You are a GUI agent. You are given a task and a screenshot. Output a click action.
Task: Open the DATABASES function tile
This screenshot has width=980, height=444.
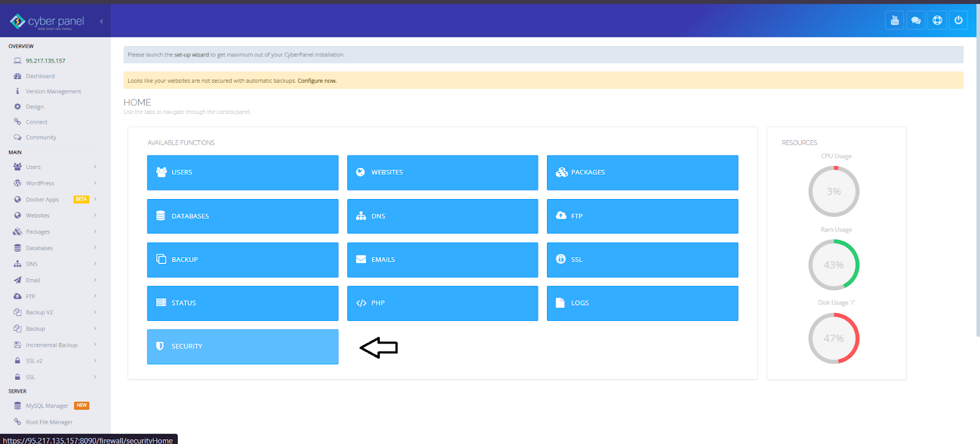tap(243, 216)
